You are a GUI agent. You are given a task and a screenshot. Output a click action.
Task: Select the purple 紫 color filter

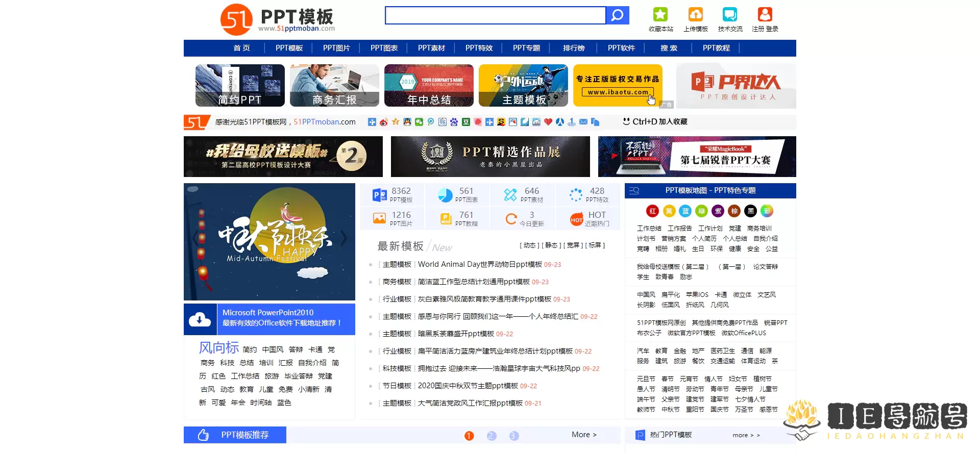click(x=718, y=211)
